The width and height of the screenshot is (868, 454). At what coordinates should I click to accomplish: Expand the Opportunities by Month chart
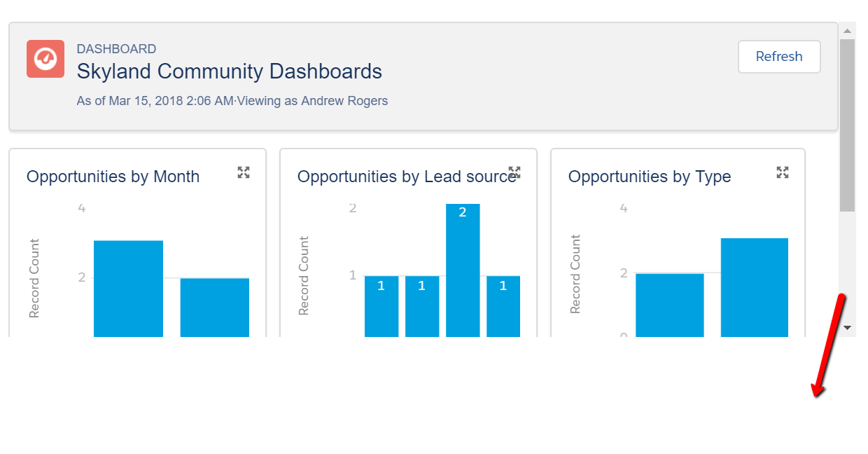[x=244, y=172]
